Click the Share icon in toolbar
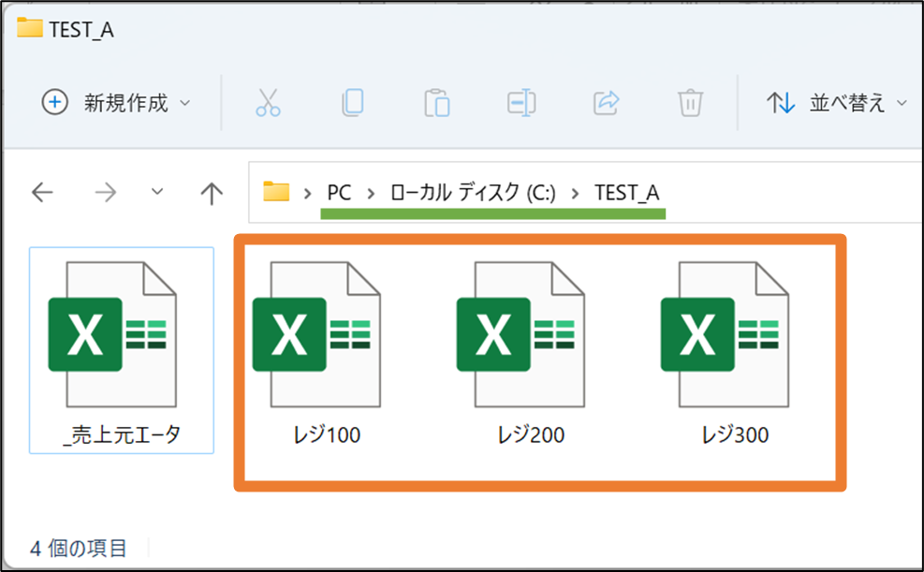The height and width of the screenshot is (572, 924). click(x=606, y=102)
